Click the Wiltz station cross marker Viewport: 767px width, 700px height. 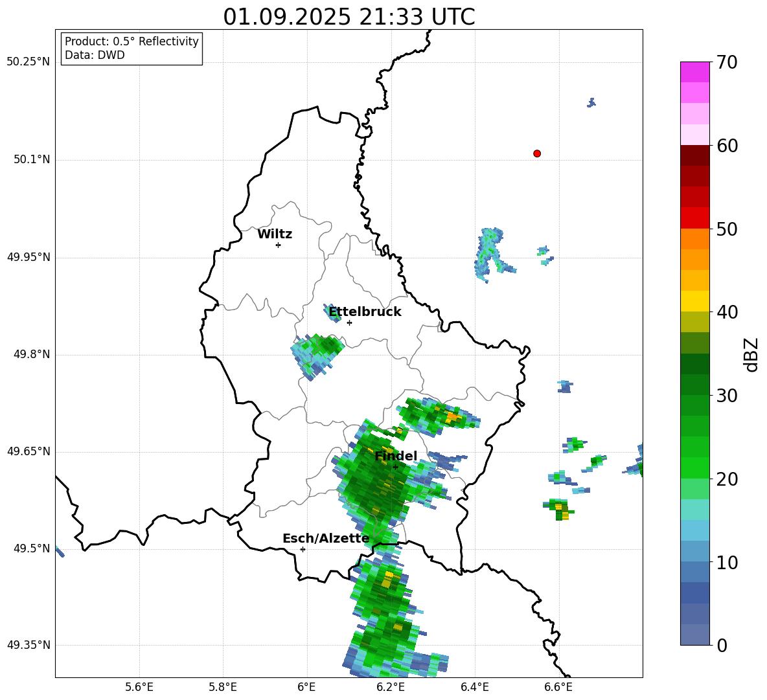(278, 245)
